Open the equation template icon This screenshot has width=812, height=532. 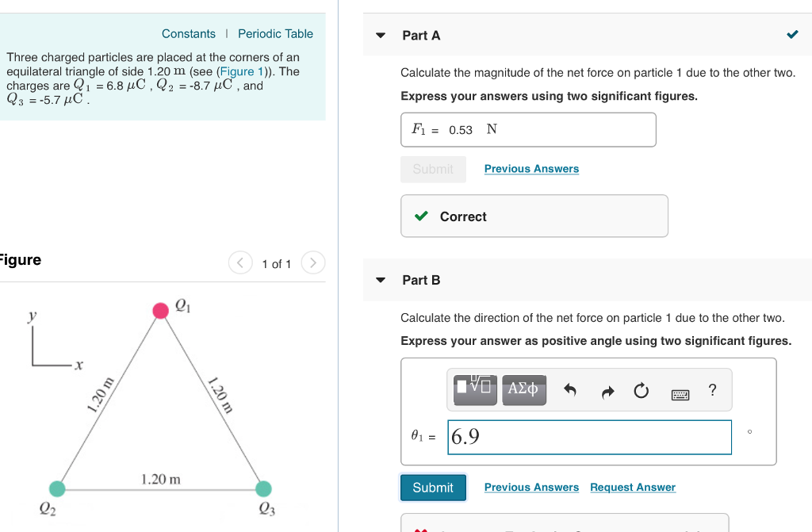coord(473,389)
